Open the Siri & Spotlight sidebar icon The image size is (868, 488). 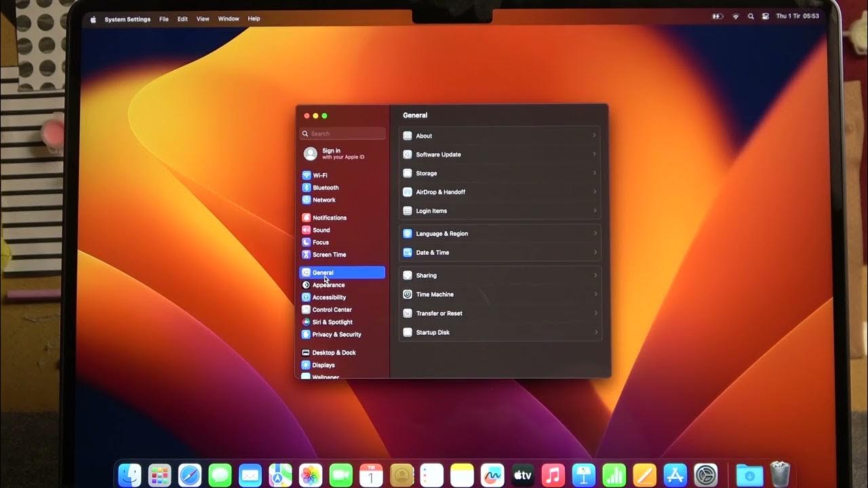click(307, 322)
